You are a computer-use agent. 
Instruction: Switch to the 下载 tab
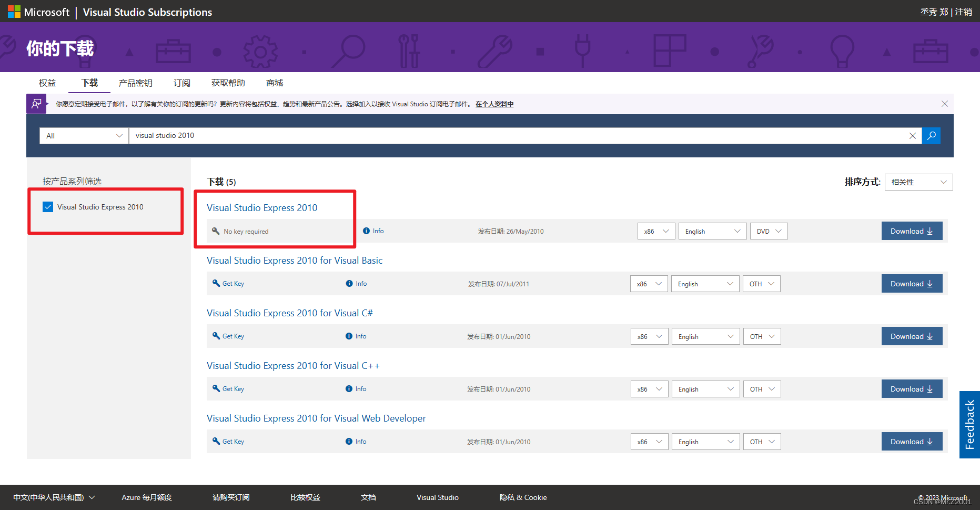pos(89,83)
